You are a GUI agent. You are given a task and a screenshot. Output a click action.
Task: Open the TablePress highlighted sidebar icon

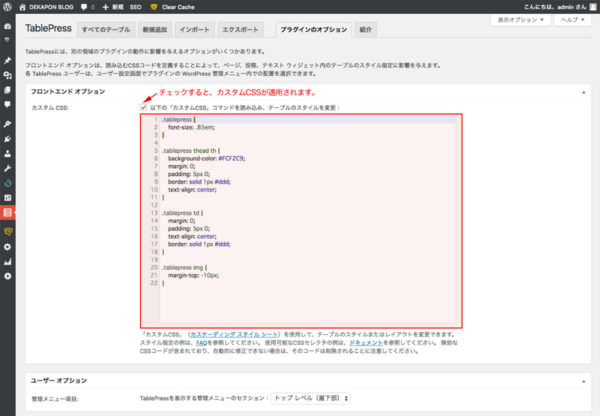tap(7, 212)
